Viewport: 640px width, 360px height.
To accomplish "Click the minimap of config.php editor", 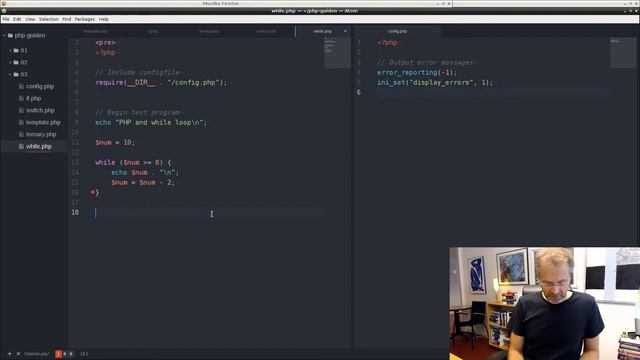I will (x=623, y=53).
